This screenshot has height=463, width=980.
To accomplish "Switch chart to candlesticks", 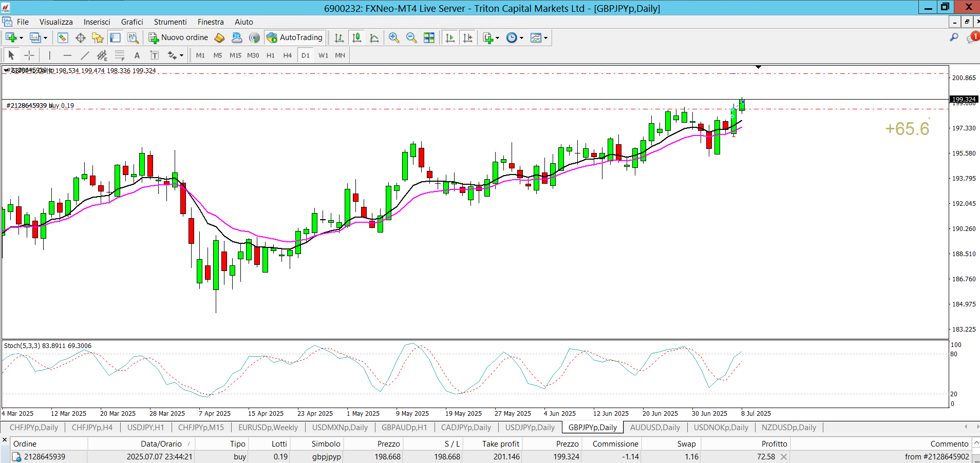I will coord(356,37).
